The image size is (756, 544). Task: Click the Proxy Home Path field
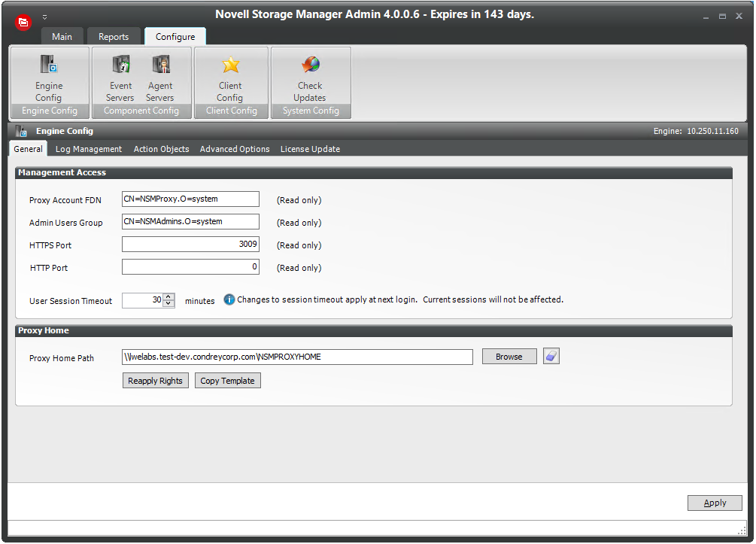[x=297, y=357]
